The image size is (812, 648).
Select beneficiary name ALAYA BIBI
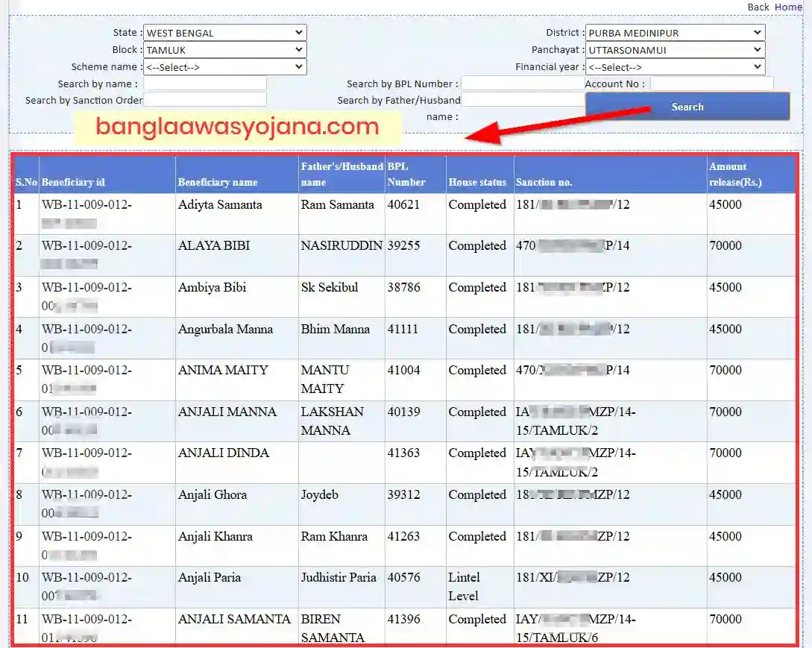[x=214, y=245]
